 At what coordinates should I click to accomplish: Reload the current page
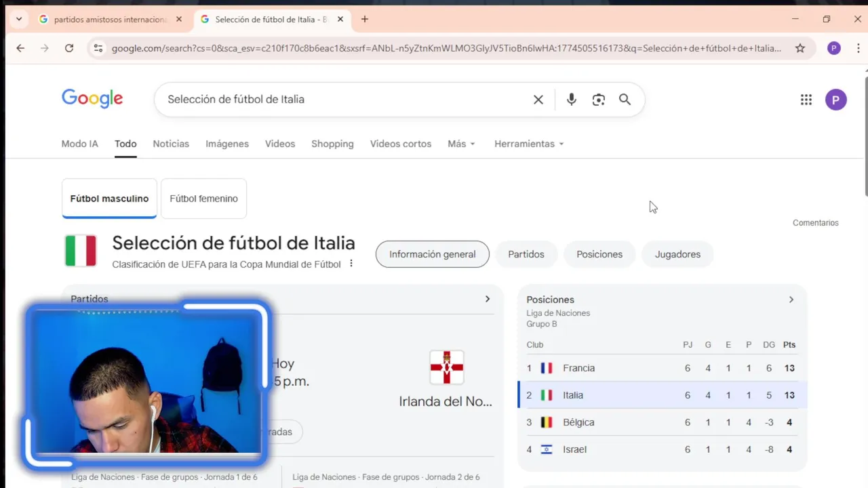tap(69, 48)
